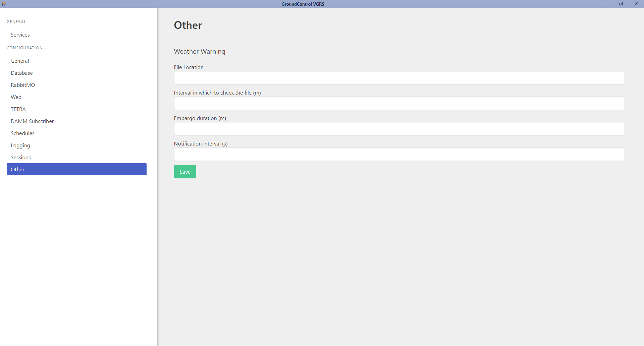Screen dimensions: 644x346
Task: Close the GroundControl VGRS window
Action: (636, 4)
